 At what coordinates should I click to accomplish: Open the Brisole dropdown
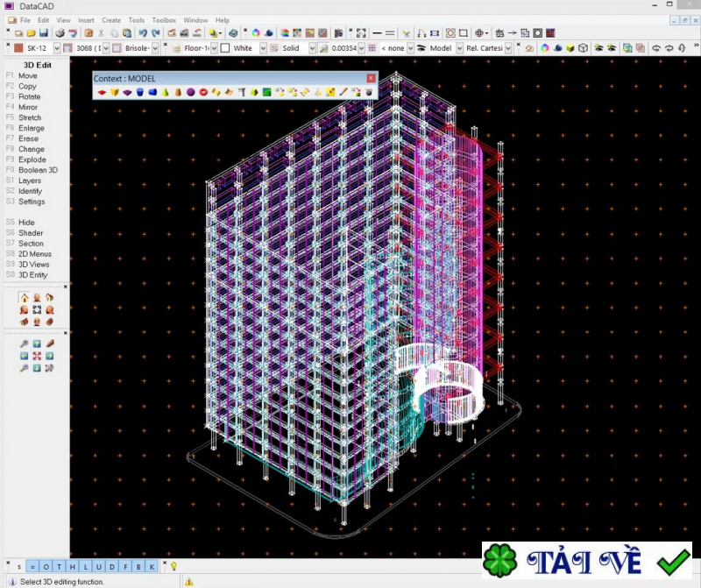(155, 48)
